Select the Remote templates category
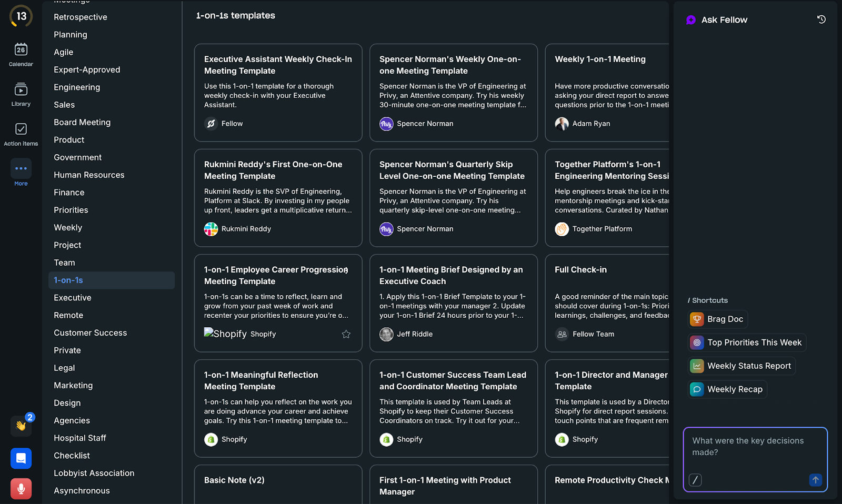Screen dimensions: 842x504 [68, 315]
